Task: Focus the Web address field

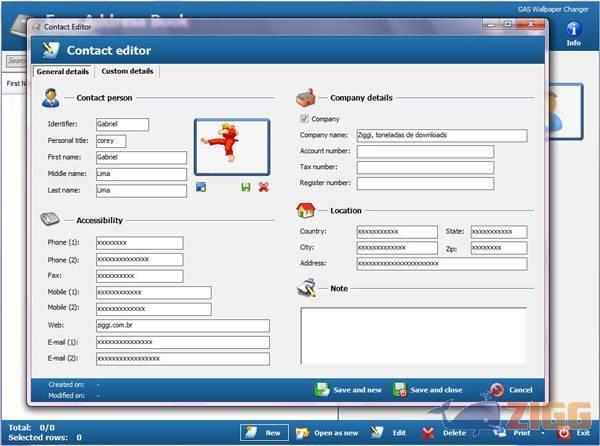Action: [x=182, y=326]
